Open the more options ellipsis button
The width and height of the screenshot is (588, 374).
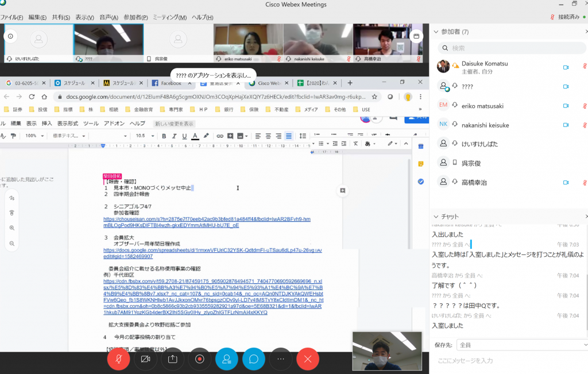point(281,359)
